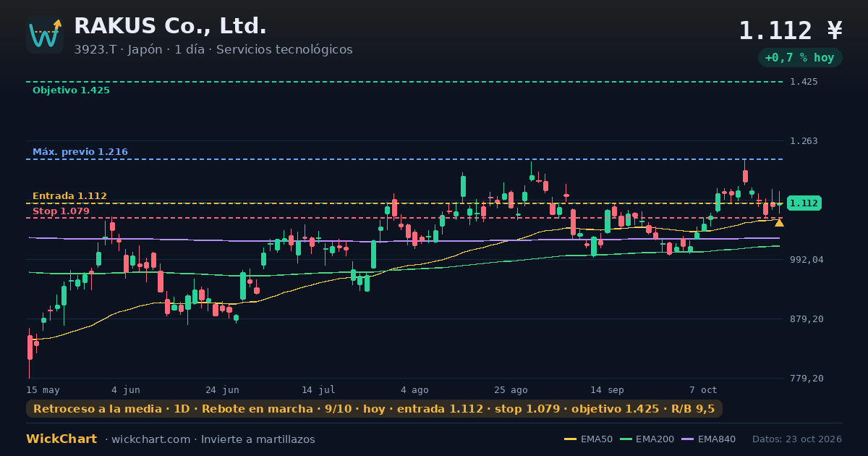
Task: Click the "Retroceso a la media" summary banner
Action: coord(374,409)
